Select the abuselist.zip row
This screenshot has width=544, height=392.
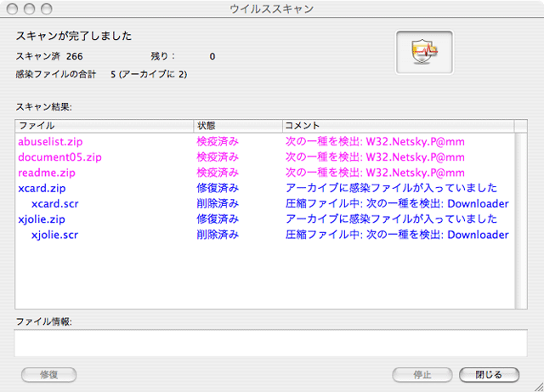(x=265, y=142)
